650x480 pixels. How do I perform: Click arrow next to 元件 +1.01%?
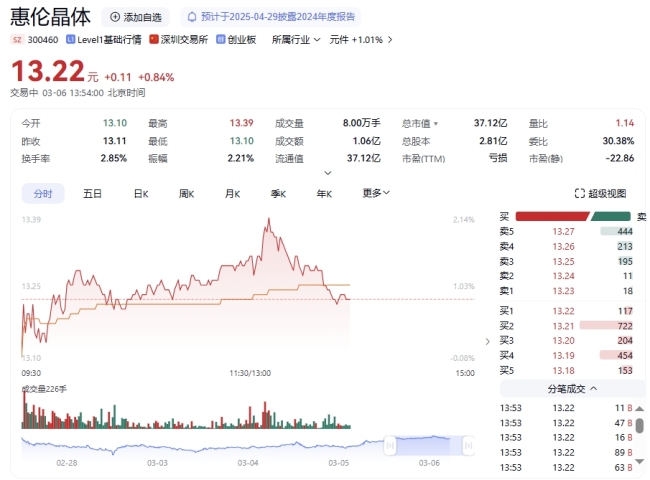pos(390,40)
